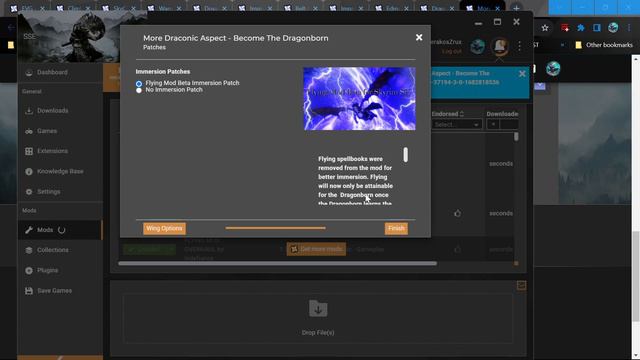This screenshot has height=360, width=640.
Task: Click the Collections icon in sidebar
Action: point(29,250)
